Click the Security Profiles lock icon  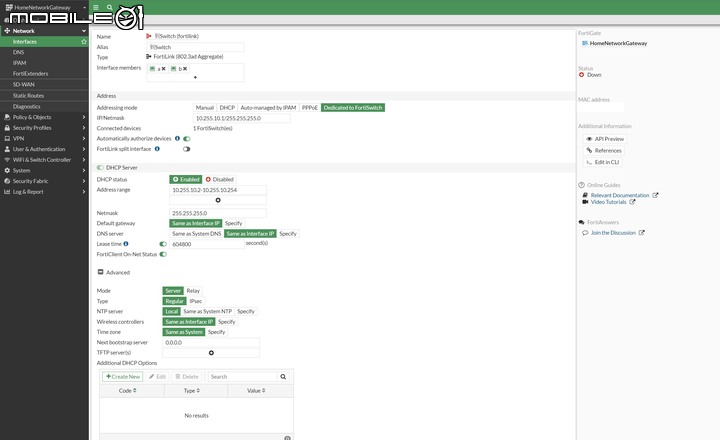7,128
